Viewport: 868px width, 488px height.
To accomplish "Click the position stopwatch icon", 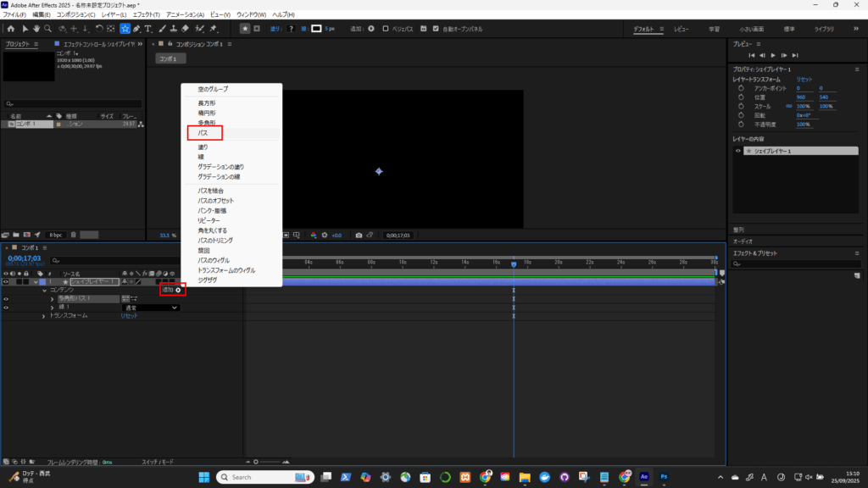I will tap(741, 97).
